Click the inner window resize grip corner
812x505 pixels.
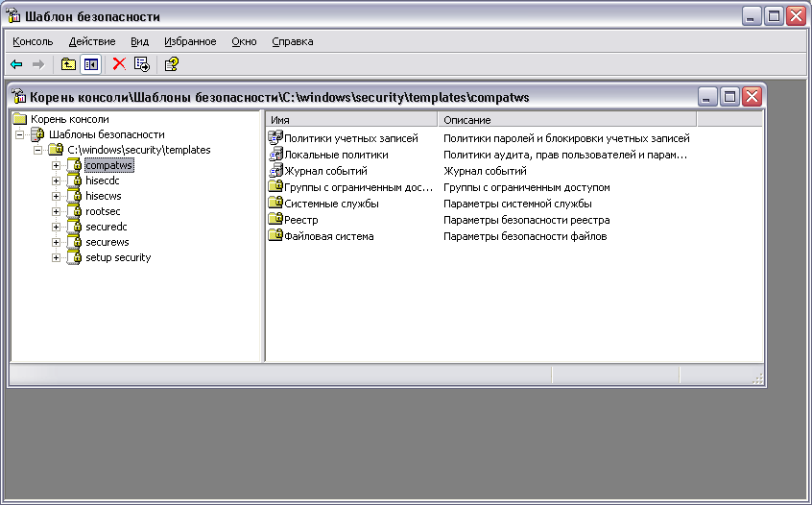pos(757,378)
